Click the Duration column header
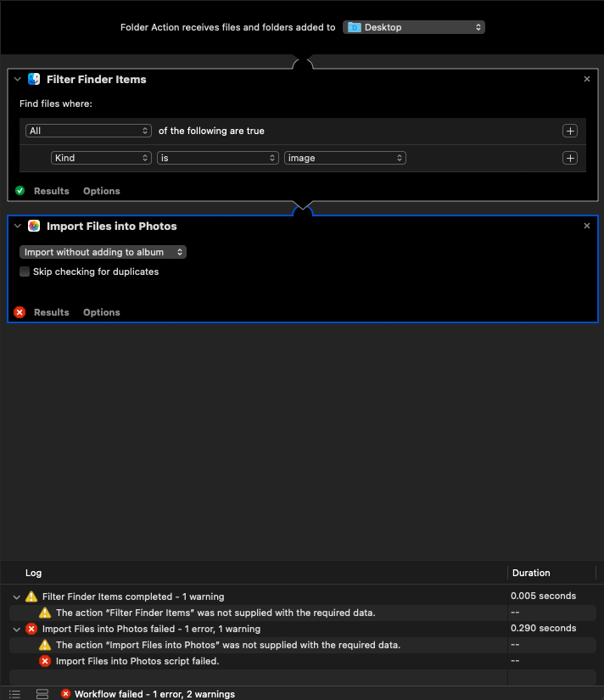The height and width of the screenshot is (700, 604). click(x=531, y=573)
